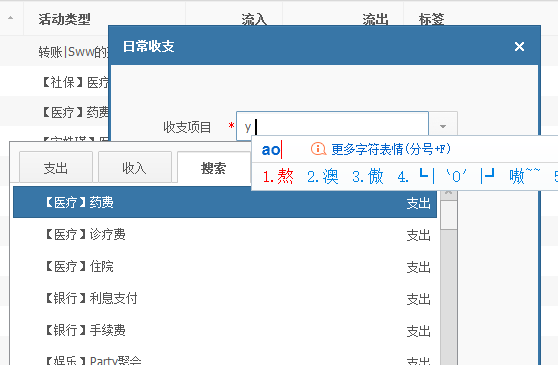
Task: Pick IME candidate 2 澳
Action: 322,176
